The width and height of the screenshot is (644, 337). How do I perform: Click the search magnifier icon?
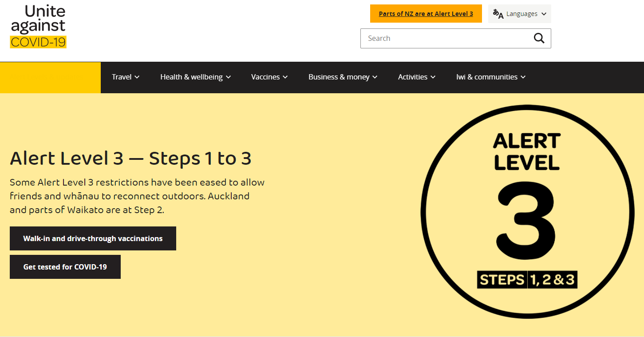tap(539, 38)
